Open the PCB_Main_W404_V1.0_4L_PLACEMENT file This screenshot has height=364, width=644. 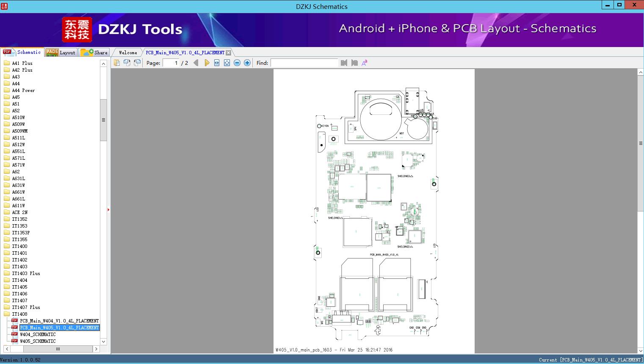(59, 321)
